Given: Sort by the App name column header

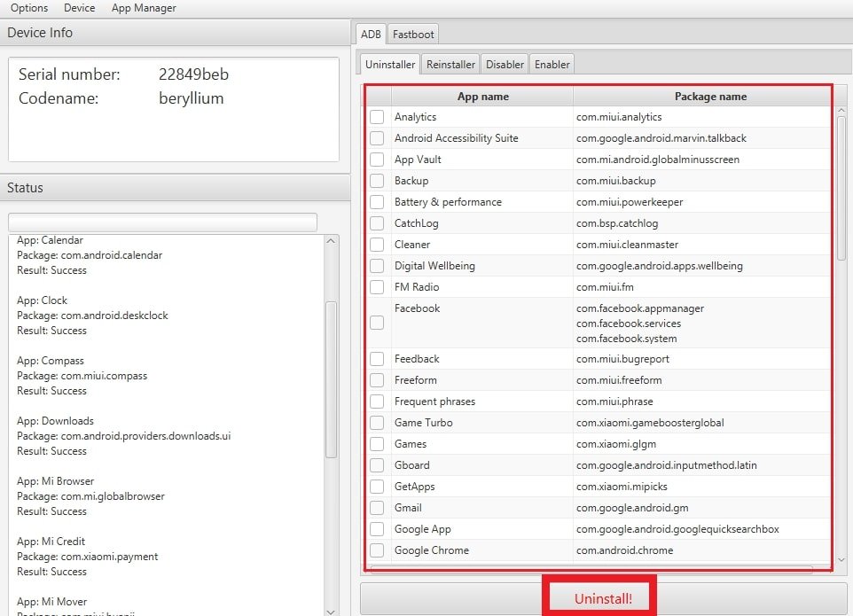Looking at the screenshot, I should 482,97.
